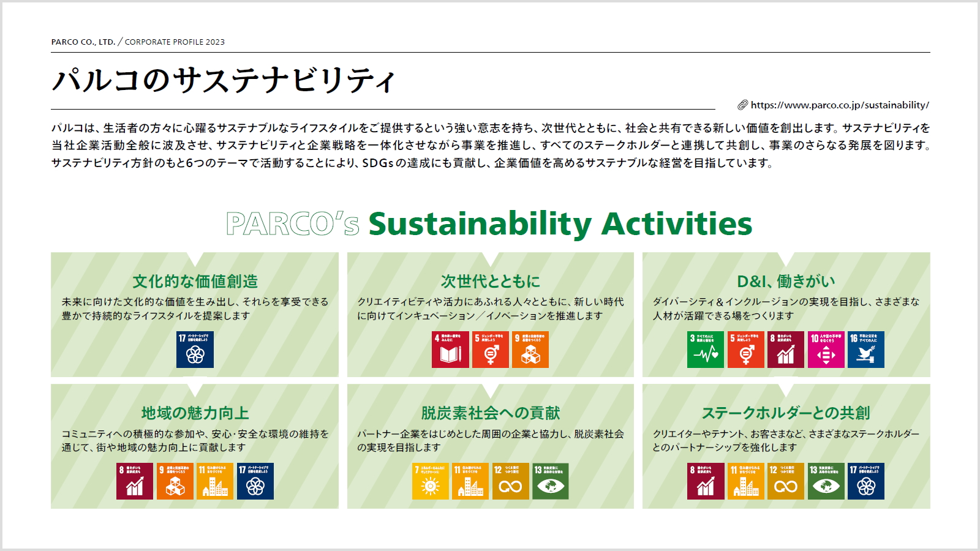980x551 pixels.
Task: Click SDG 17 icon under ステークホルダーとの共創
Action: coord(866,481)
